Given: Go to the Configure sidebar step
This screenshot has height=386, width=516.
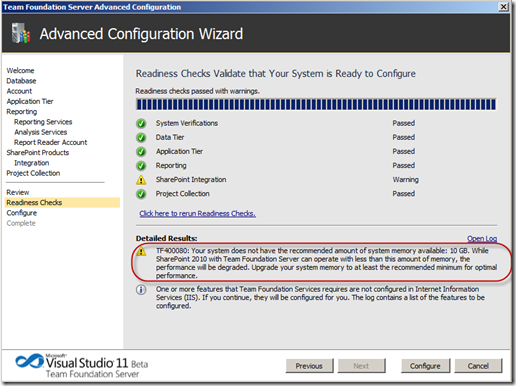Looking at the screenshot, I should (22, 213).
